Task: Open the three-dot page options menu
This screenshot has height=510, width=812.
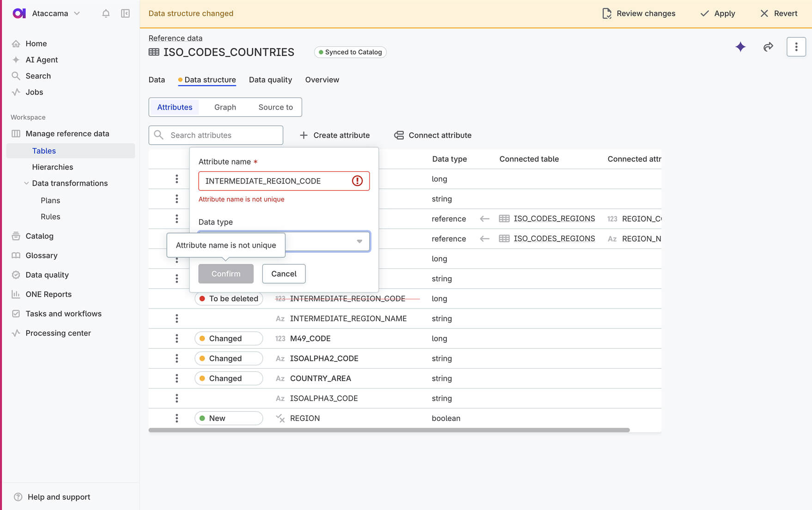Action: 796,47
